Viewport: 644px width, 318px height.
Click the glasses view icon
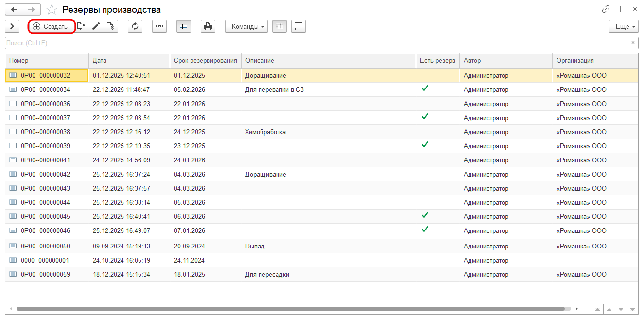click(x=159, y=26)
